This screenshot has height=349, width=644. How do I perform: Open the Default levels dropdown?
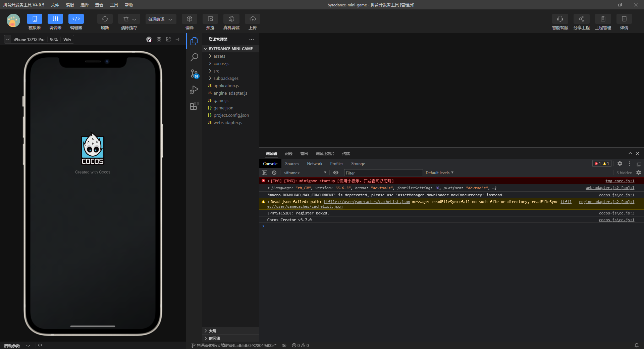click(439, 173)
